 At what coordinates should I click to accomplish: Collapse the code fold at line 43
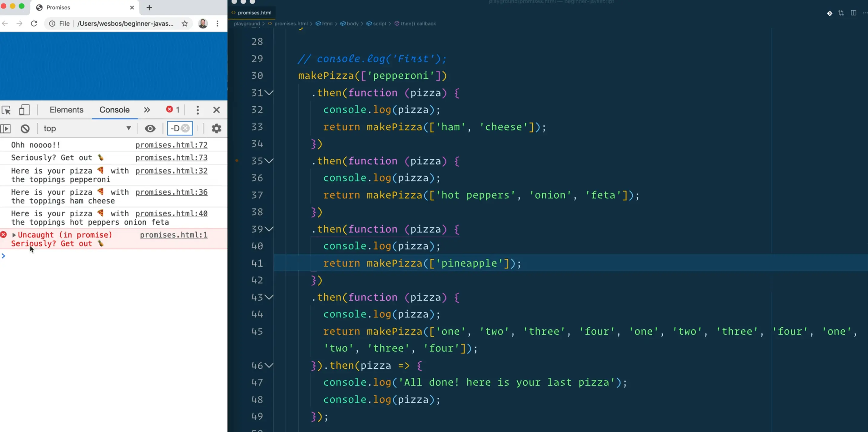click(x=269, y=297)
